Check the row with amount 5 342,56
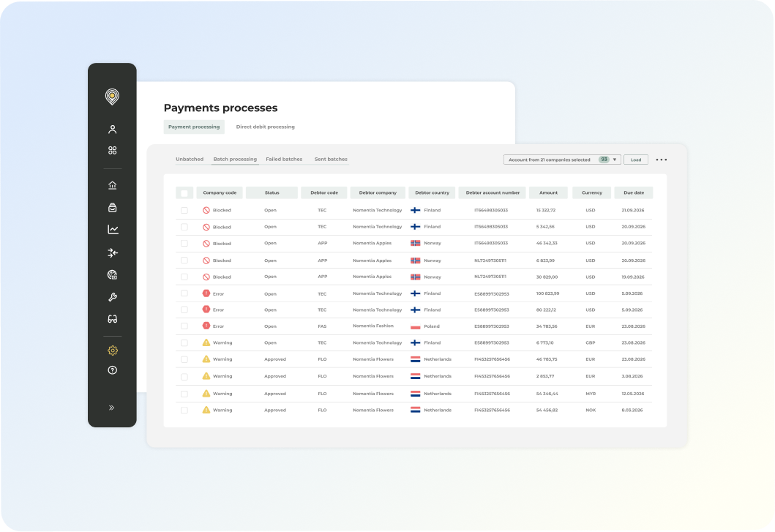 (x=184, y=227)
